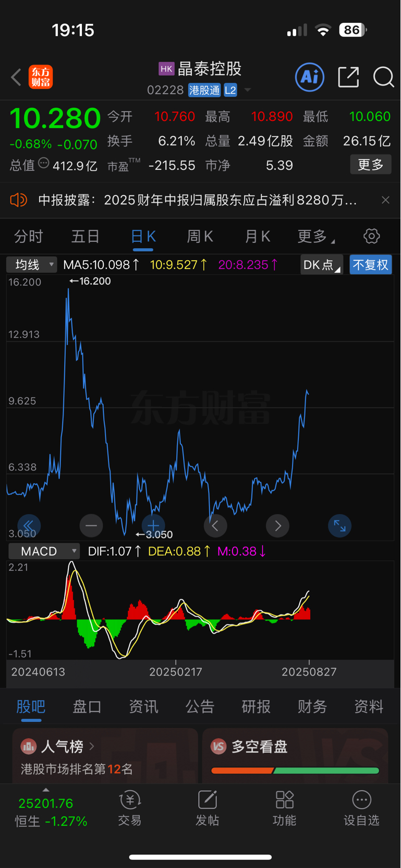Image resolution: width=401 pixels, height=868 pixels.
Task: Tap the 港股市场排名第12名 text
Action: coord(77,769)
